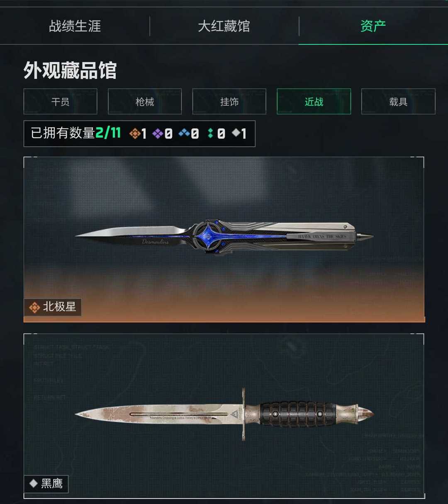Click the 已拥有数量 2/11 counter
This screenshot has width=448, height=504.
click(139, 133)
